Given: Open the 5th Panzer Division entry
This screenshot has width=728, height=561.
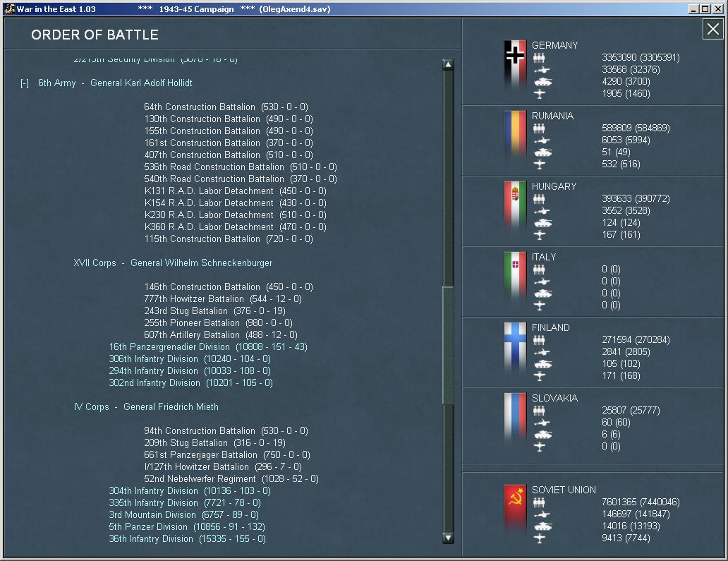Looking at the screenshot, I should pos(187,527).
